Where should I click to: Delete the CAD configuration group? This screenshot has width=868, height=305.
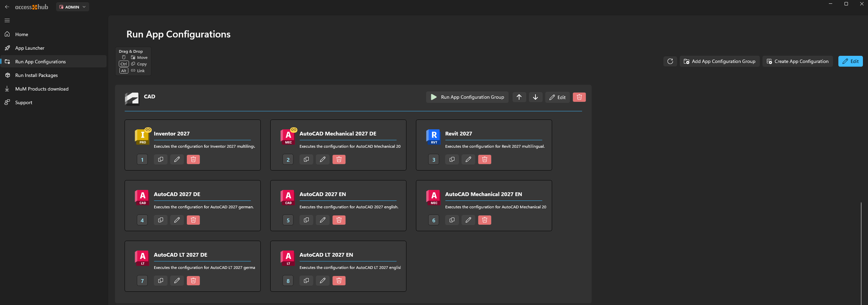[x=579, y=97]
